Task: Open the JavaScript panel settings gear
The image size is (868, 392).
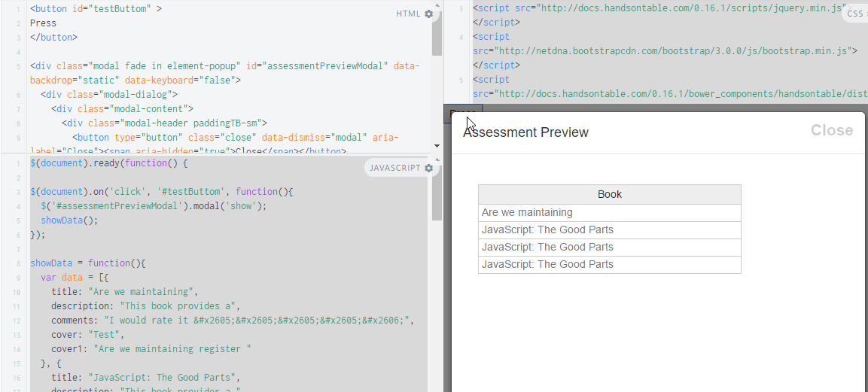Action: [x=428, y=168]
